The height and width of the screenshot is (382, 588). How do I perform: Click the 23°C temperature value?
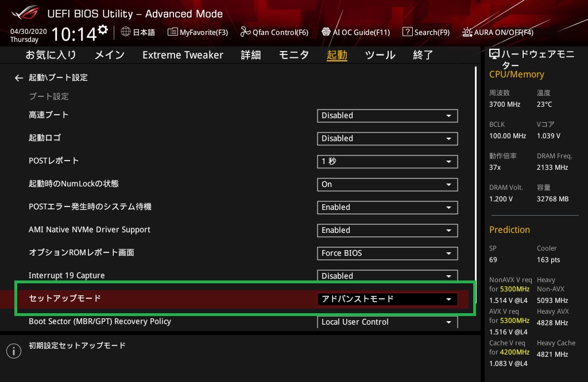pos(544,104)
